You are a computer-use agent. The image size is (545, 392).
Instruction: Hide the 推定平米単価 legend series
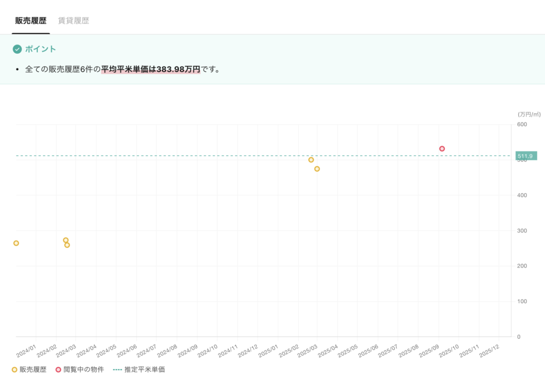click(x=144, y=369)
